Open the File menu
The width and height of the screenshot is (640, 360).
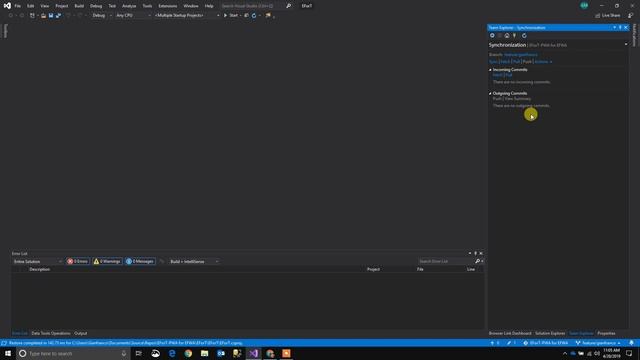click(18, 6)
